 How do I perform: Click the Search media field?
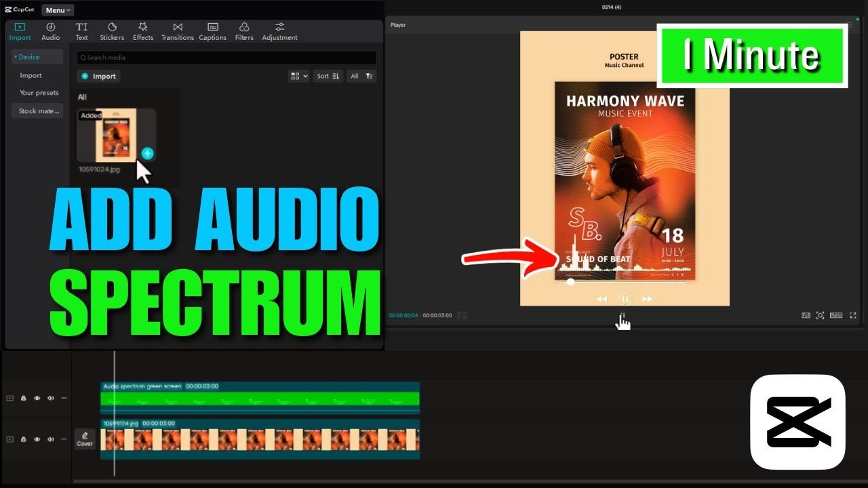226,58
